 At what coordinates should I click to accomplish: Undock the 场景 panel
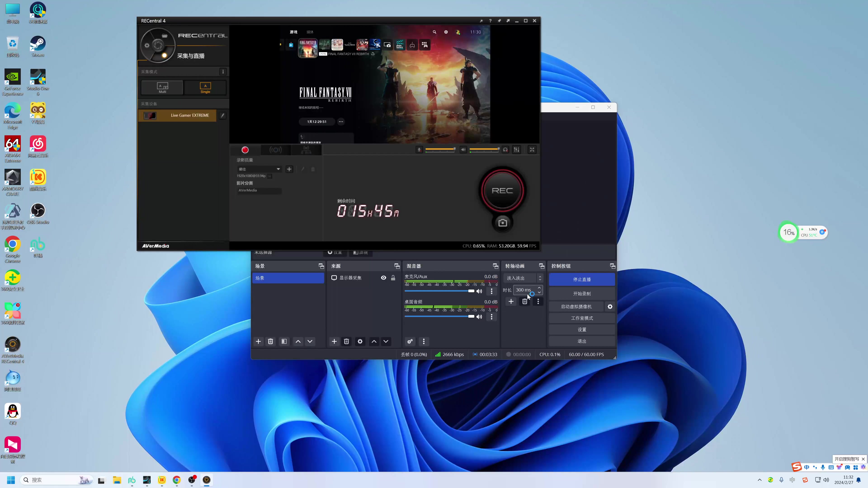pyautogui.click(x=321, y=266)
